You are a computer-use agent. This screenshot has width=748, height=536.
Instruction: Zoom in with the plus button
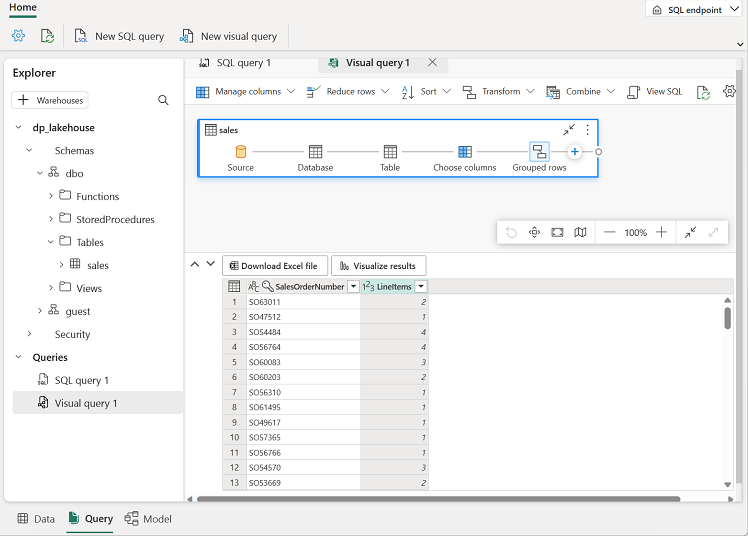click(x=661, y=232)
